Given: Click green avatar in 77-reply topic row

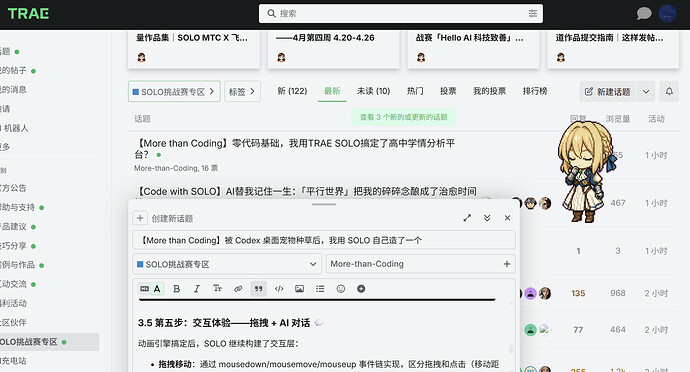Looking at the screenshot, I should [530, 330].
